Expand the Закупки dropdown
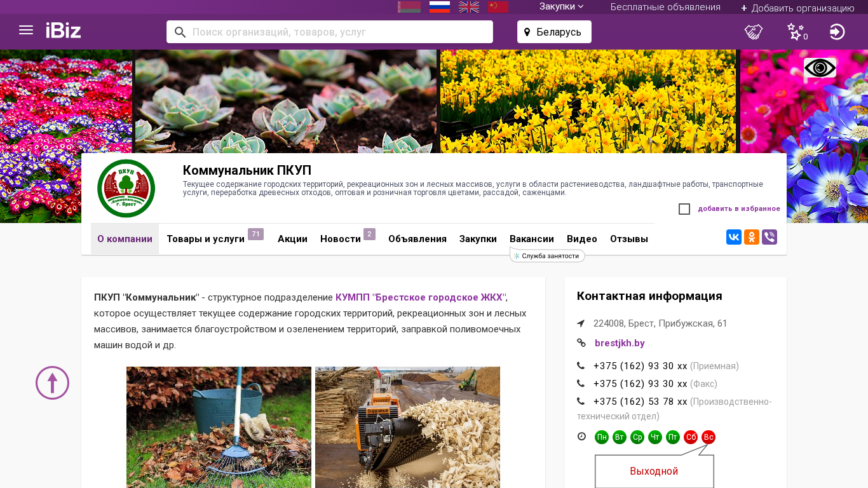This screenshot has width=868, height=488. tap(562, 7)
